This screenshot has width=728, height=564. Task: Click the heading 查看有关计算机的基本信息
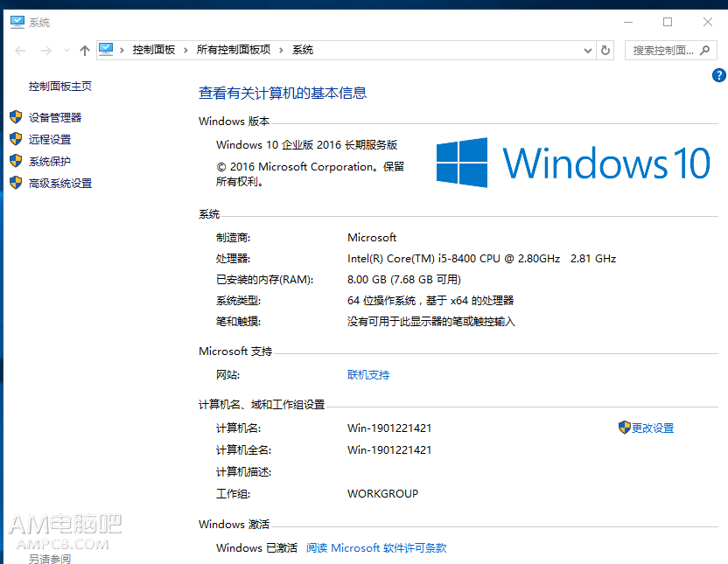click(x=283, y=93)
